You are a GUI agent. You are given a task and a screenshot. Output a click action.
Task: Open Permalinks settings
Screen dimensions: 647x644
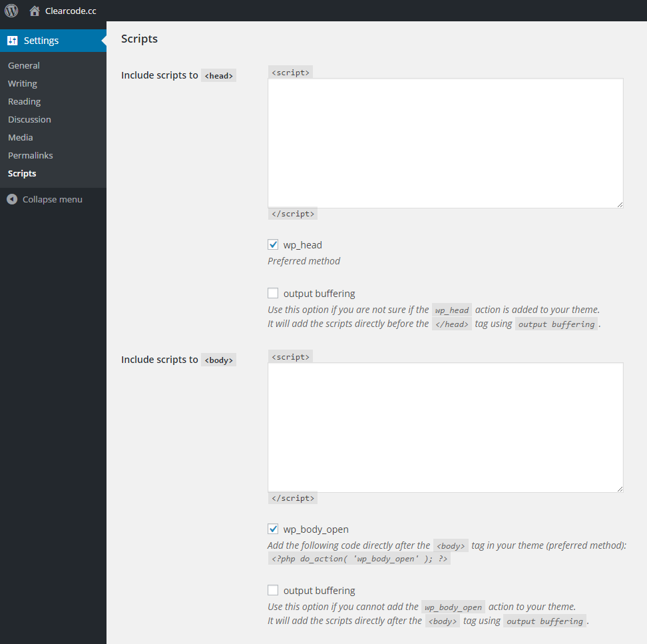point(31,155)
